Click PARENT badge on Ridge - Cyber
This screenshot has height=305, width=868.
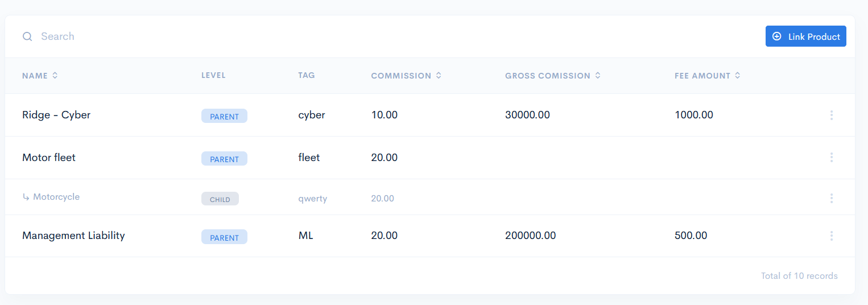click(x=224, y=116)
